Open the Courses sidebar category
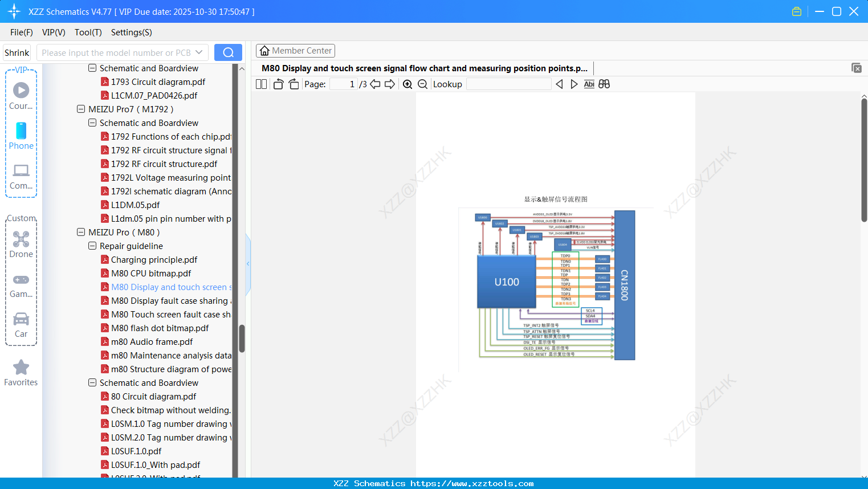This screenshot has height=489, width=868. click(21, 96)
